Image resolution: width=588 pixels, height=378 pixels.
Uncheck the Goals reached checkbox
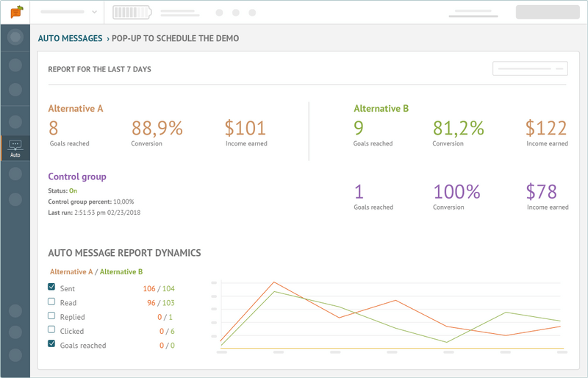coord(51,344)
